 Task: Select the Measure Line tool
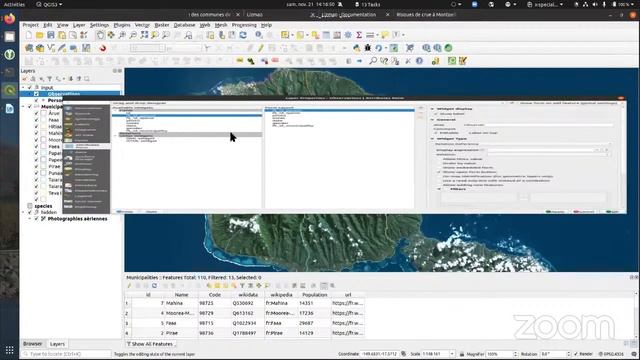pos(370,36)
